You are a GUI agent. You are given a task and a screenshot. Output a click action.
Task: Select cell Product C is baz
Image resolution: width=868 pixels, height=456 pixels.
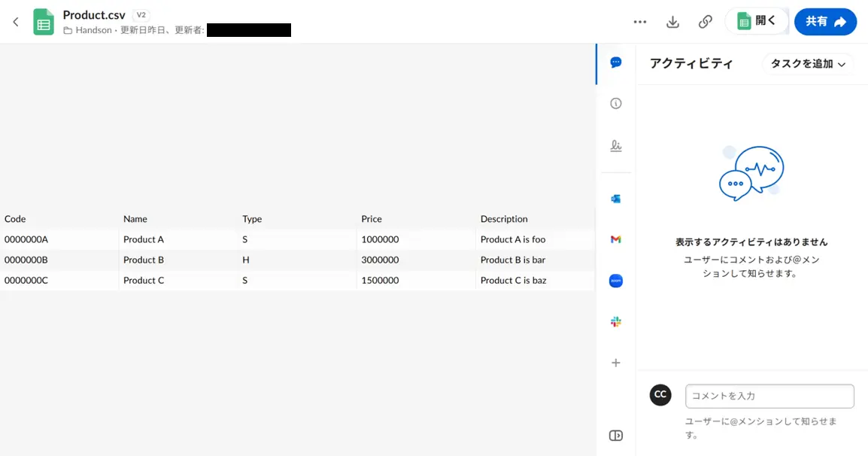click(536, 281)
